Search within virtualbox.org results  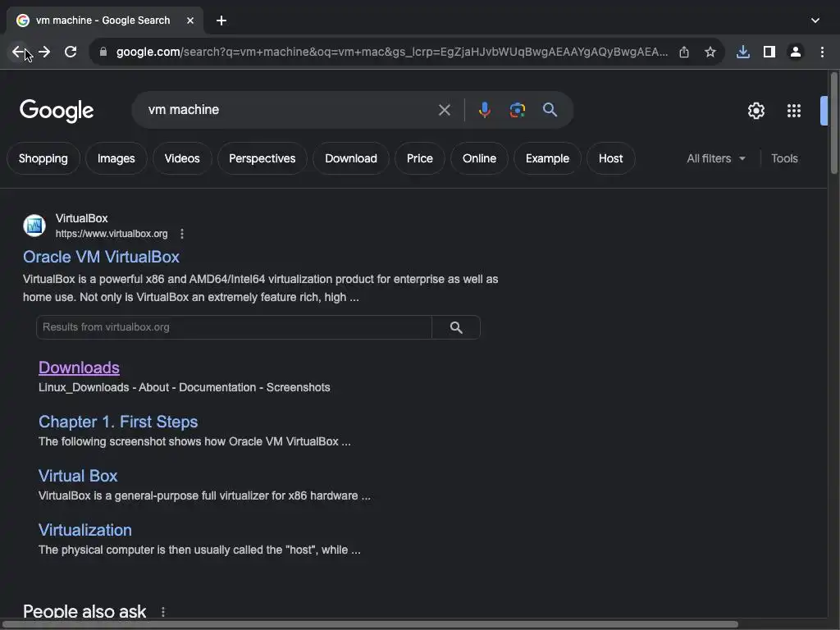pos(456,327)
